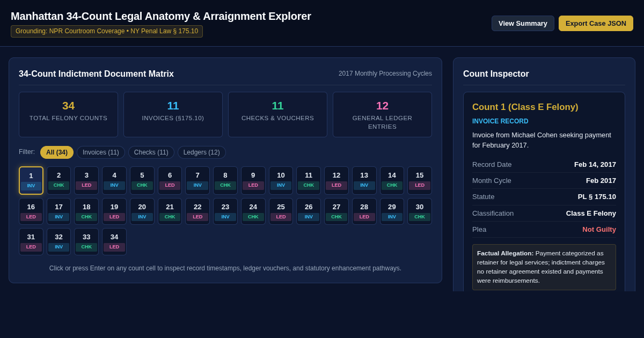This screenshot has height=338, width=644.
Task: Inspect count 20 invoice cell
Action: (142, 211)
